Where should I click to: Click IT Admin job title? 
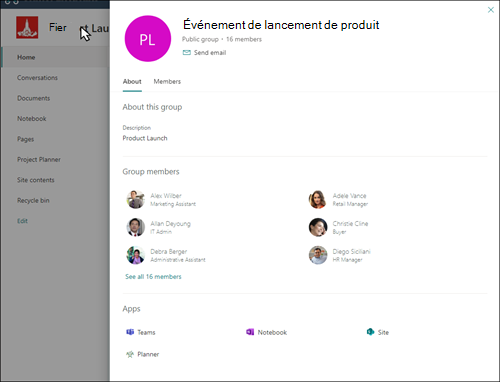point(161,232)
